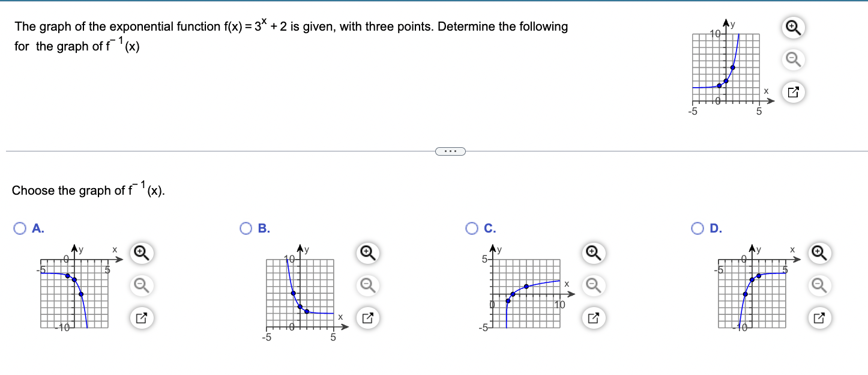
Task: Select zoom-in magnifier for graph B
Action: point(368,254)
